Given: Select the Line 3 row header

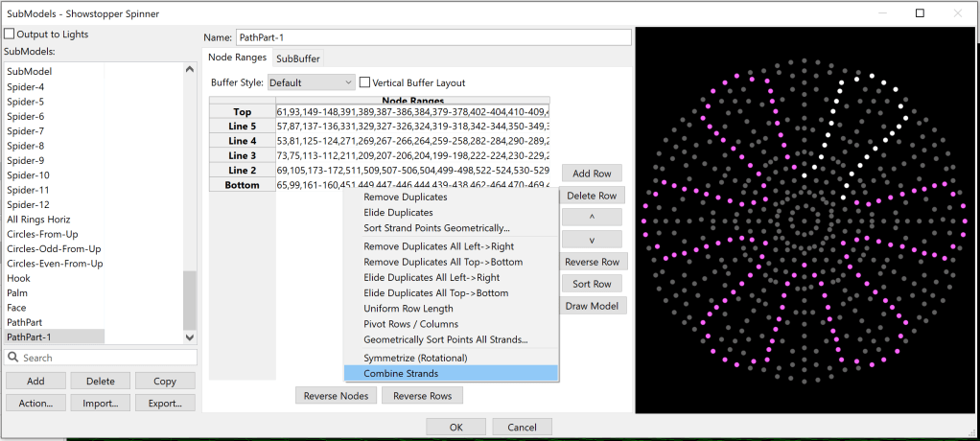Looking at the screenshot, I should pos(242,155).
